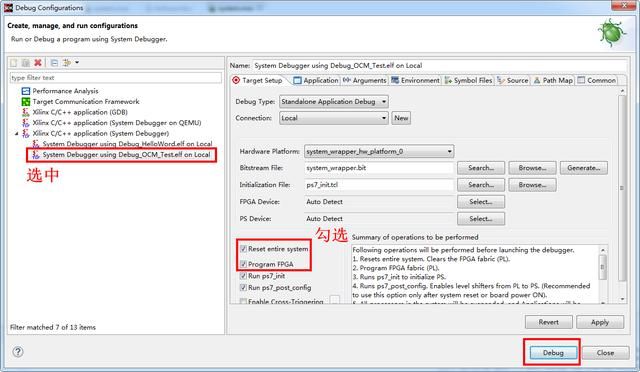Switch to the Symbol Files tab

click(468, 80)
